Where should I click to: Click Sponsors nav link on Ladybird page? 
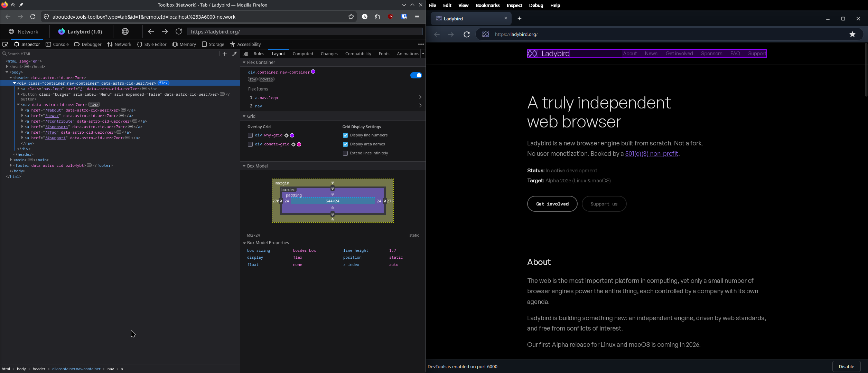coord(711,54)
